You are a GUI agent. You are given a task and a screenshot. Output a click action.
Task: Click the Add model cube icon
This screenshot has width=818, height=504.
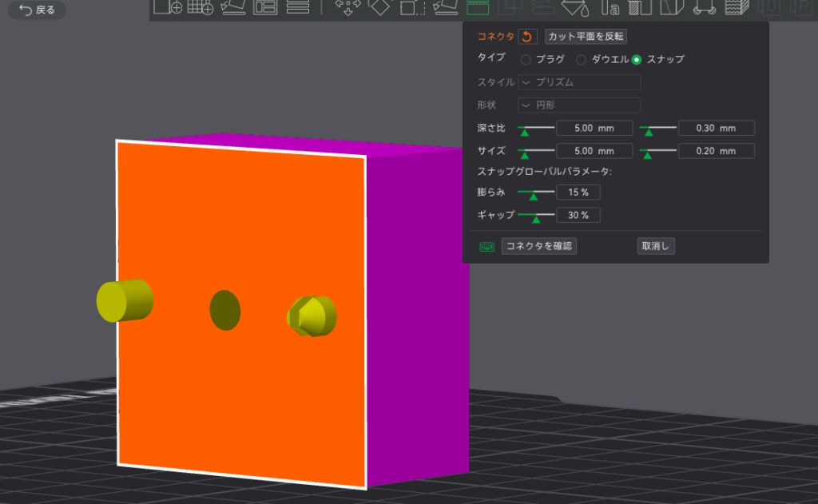coord(168,7)
